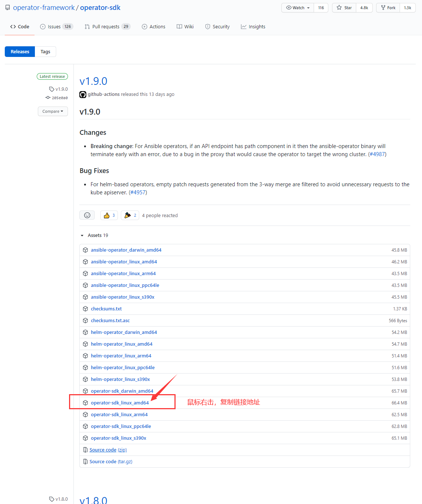Toggle the thumbs up reaction
Viewport: 422px width, 504px height.
point(109,215)
